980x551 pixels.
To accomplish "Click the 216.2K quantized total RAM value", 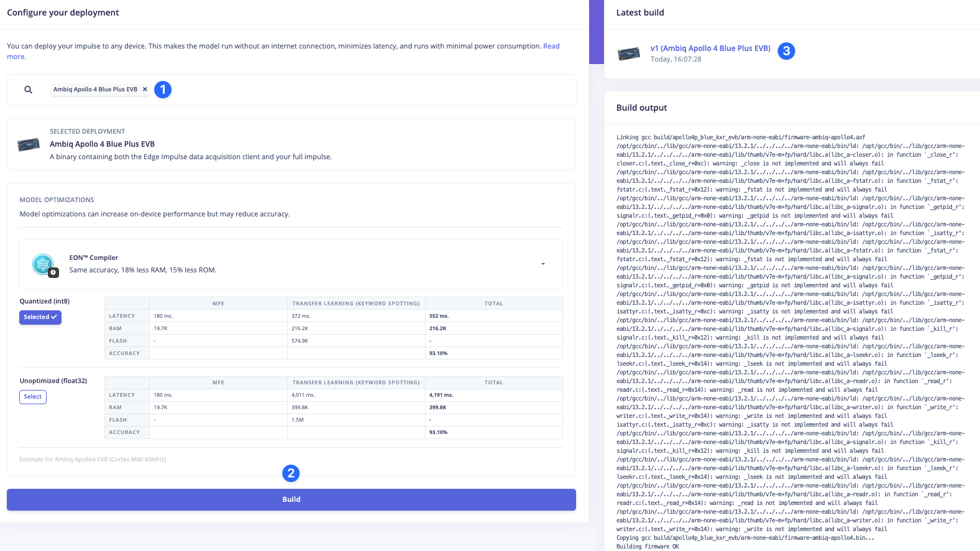I will (438, 328).
